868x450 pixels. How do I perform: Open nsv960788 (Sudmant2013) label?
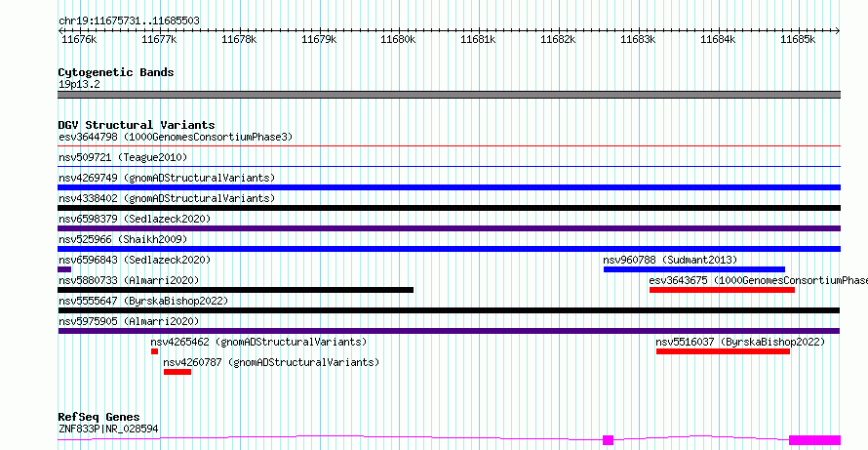670,260
